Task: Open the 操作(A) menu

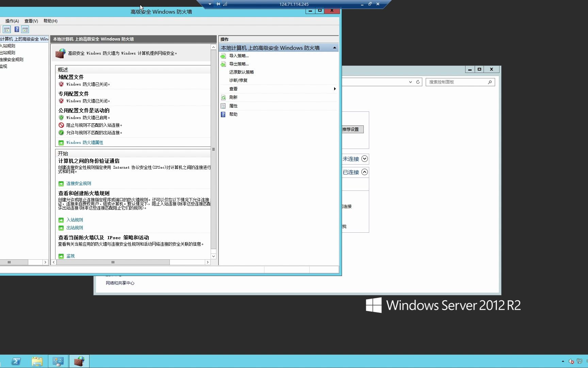Action: tap(12, 21)
